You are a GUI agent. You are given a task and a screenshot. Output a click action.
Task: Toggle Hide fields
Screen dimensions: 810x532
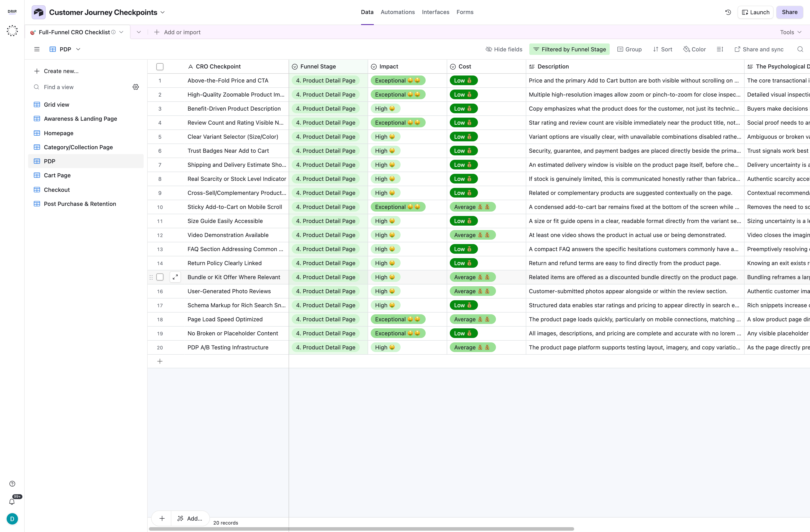(x=504, y=49)
